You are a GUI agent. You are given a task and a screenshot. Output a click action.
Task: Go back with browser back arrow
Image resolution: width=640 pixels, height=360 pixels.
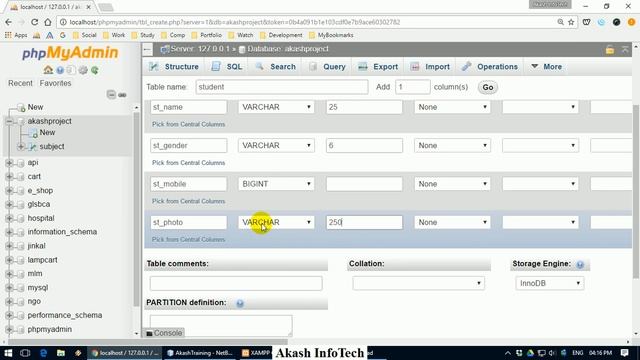[x=9, y=22]
